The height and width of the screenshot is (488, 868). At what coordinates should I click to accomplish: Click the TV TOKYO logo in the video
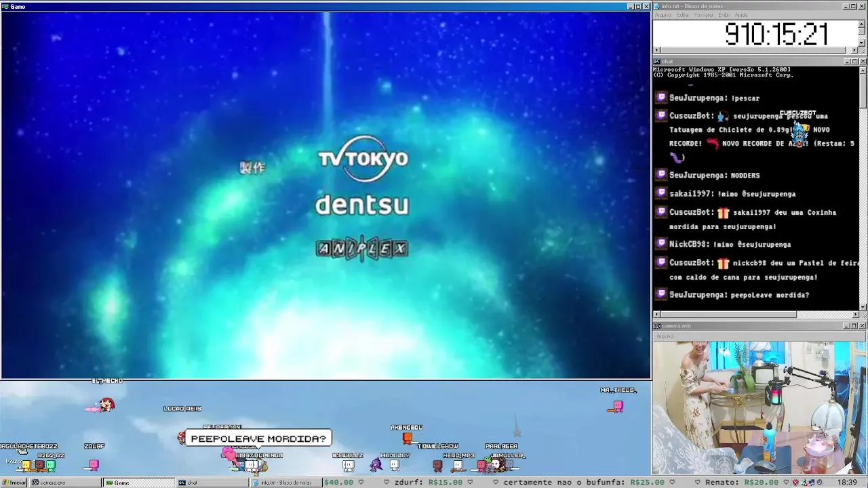click(x=363, y=159)
